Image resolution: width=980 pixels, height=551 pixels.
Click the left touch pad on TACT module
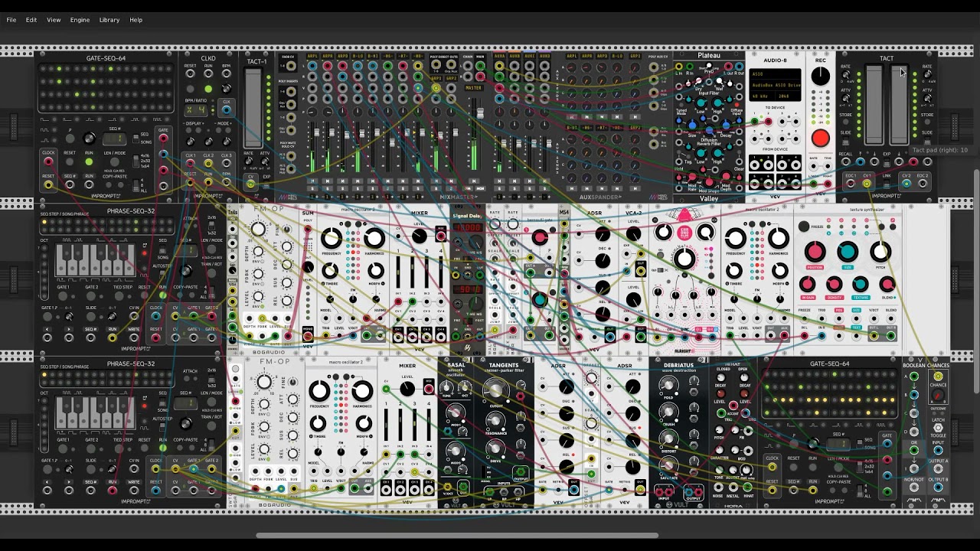(873, 105)
